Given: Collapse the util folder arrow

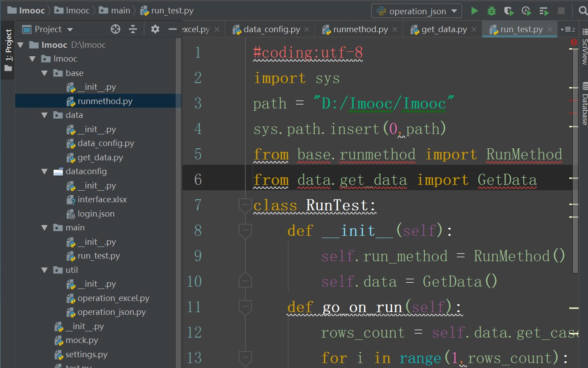Looking at the screenshot, I should (44, 270).
